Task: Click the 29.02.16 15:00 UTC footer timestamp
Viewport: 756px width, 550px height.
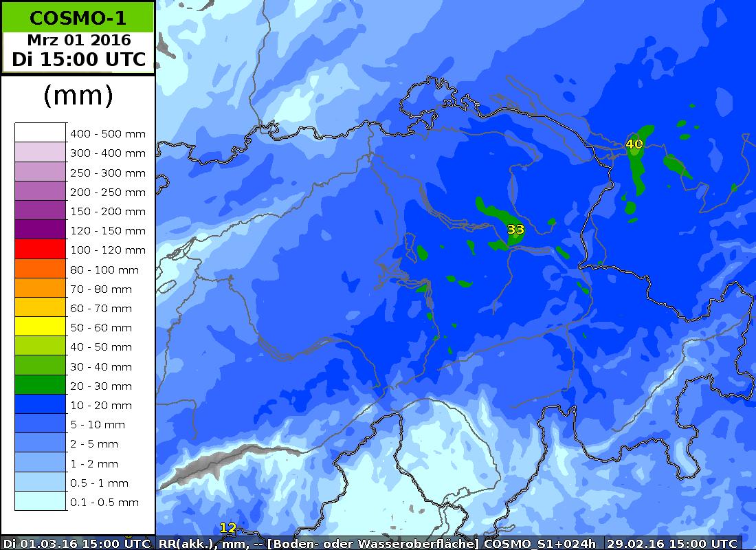Action: click(x=672, y=543)
